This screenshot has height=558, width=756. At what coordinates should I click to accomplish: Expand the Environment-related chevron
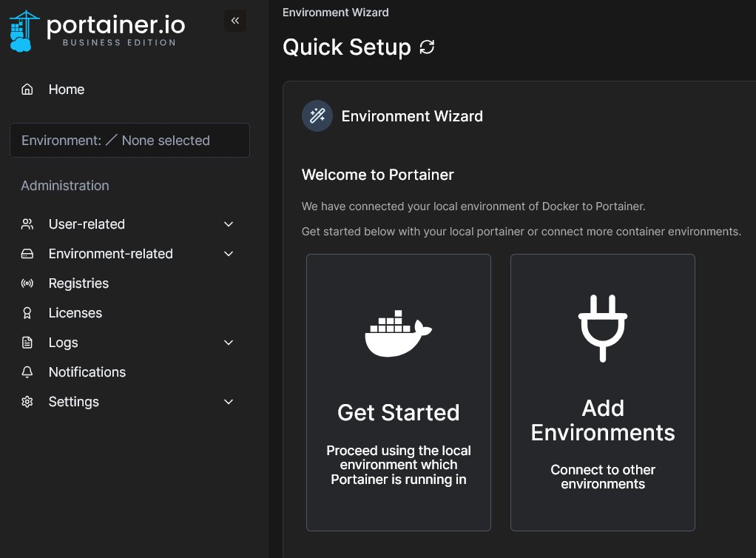tap(229, 254)
